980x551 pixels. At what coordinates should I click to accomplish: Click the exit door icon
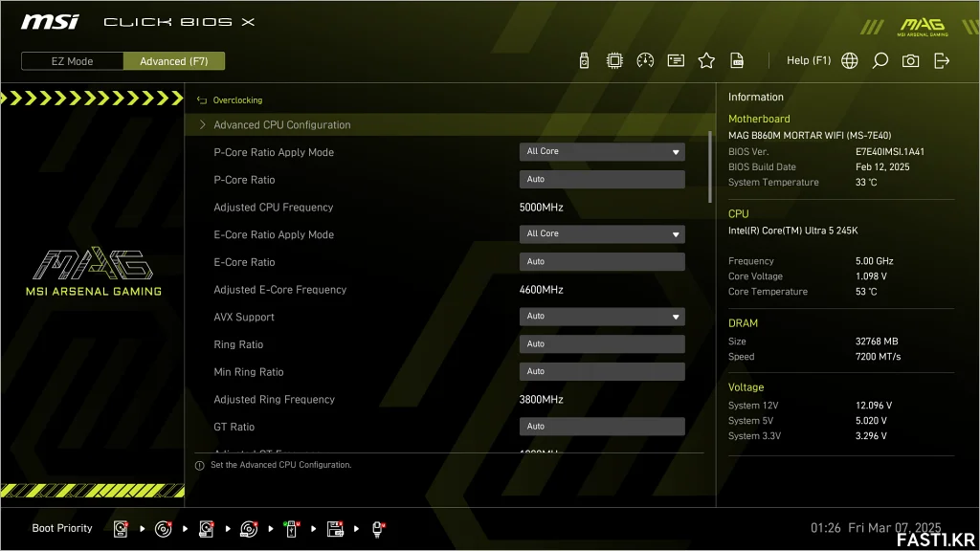pyautogui.click(x=942, y=60)
